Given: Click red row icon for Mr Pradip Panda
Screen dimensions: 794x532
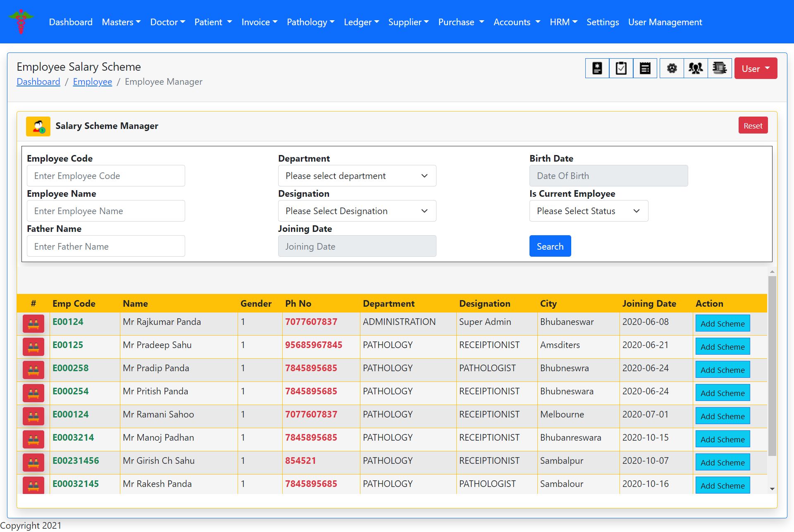Looking at the screenshot, I should coord(33,370).
